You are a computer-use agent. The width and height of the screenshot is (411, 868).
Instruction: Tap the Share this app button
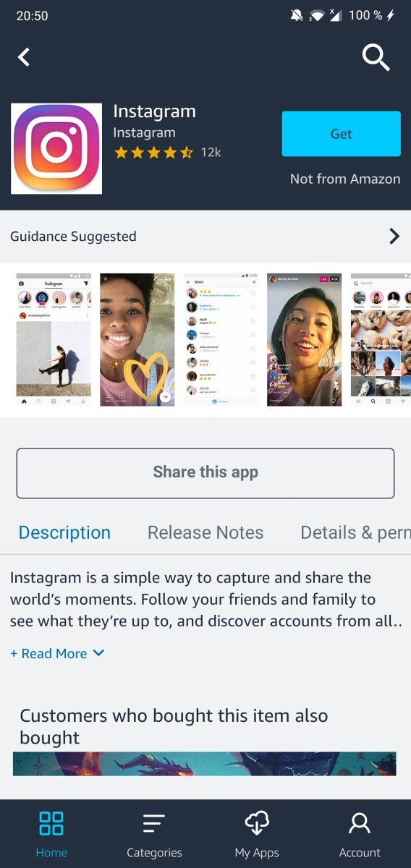pyautogui.click(x=205, y=473)
